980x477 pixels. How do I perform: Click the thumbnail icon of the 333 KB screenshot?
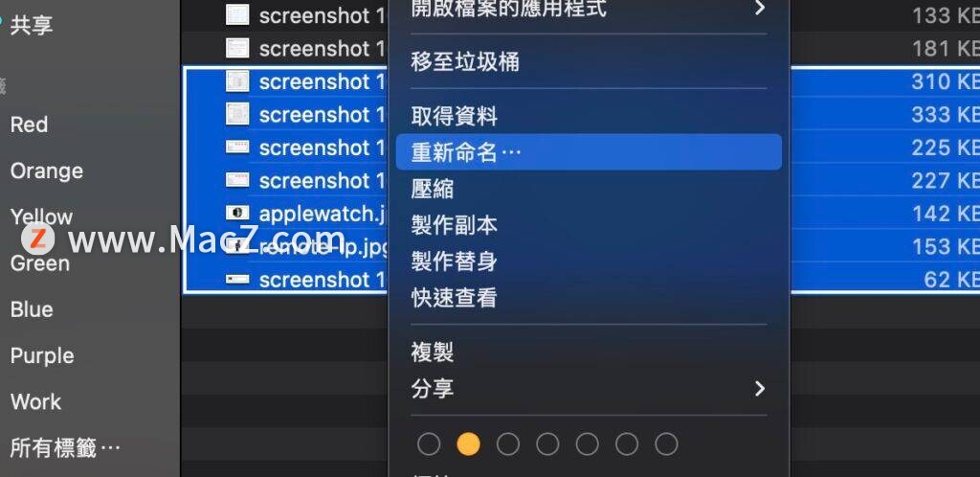point(237,114)
